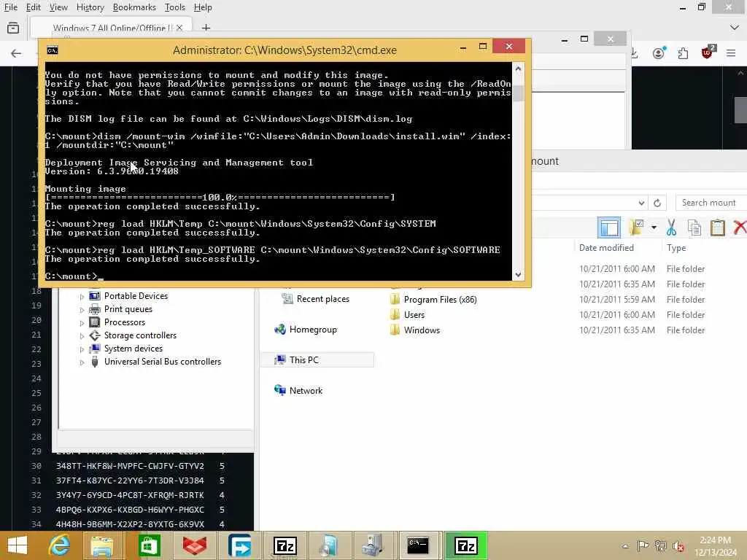Open the browser hamburger application menu

[x=731, y=52]
